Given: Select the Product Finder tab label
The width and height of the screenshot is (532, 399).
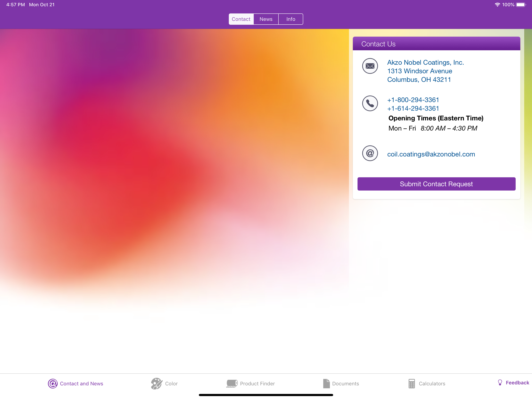Looking at the screenshot, I should pyautogui.click(x=257, y=383).
